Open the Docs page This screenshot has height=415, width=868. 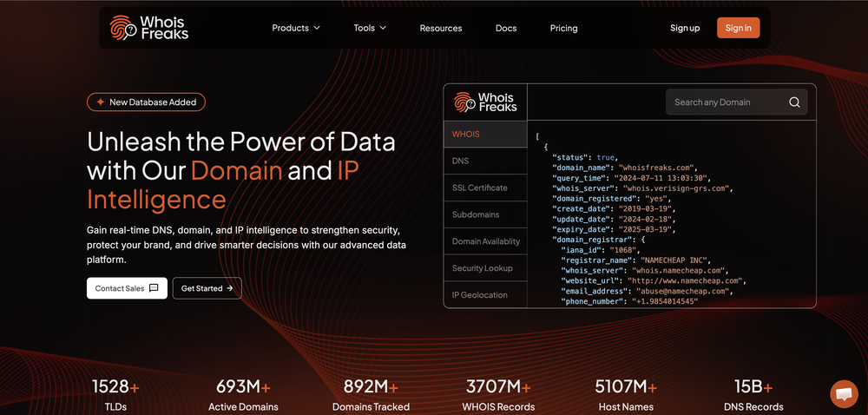click(x=506, y=29)
